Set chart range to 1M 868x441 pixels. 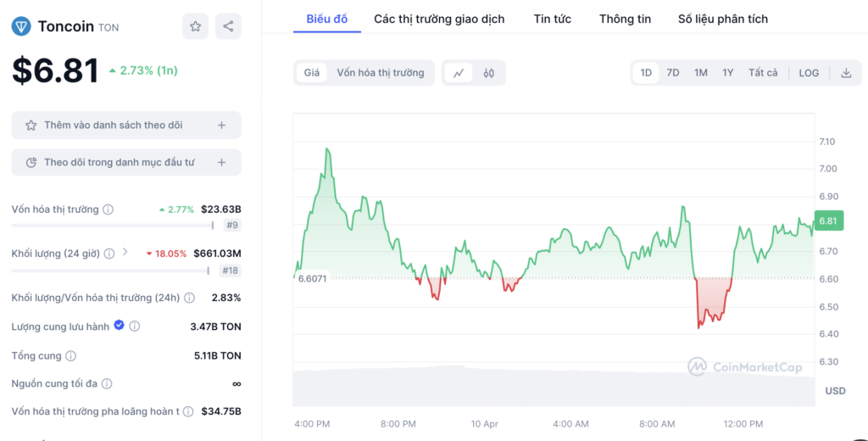coord(701,73)
